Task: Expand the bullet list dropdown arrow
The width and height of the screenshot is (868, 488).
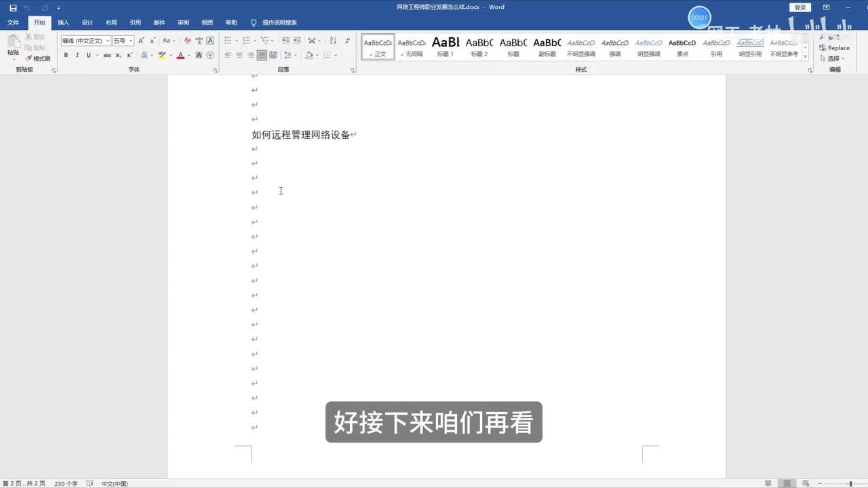Action: [x=236, y=41]
